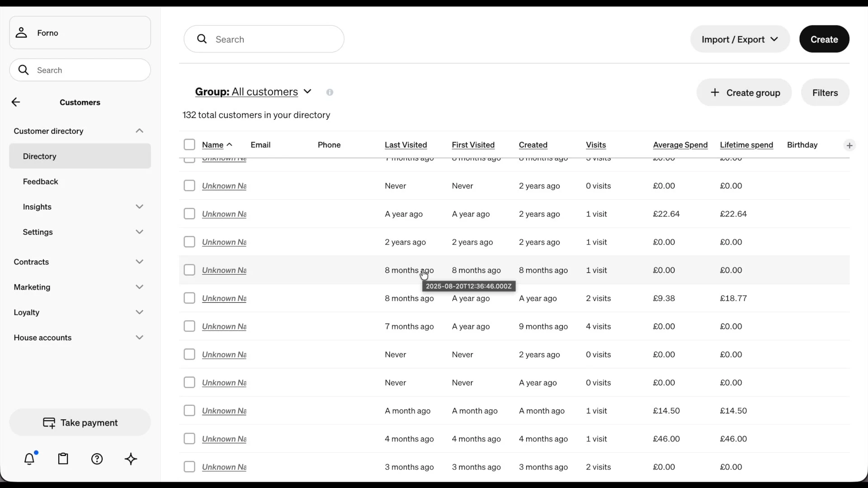Tick the select-all checkbox in header
The image size is (868, 488).
pyautogui.click(x=189, y=145)
